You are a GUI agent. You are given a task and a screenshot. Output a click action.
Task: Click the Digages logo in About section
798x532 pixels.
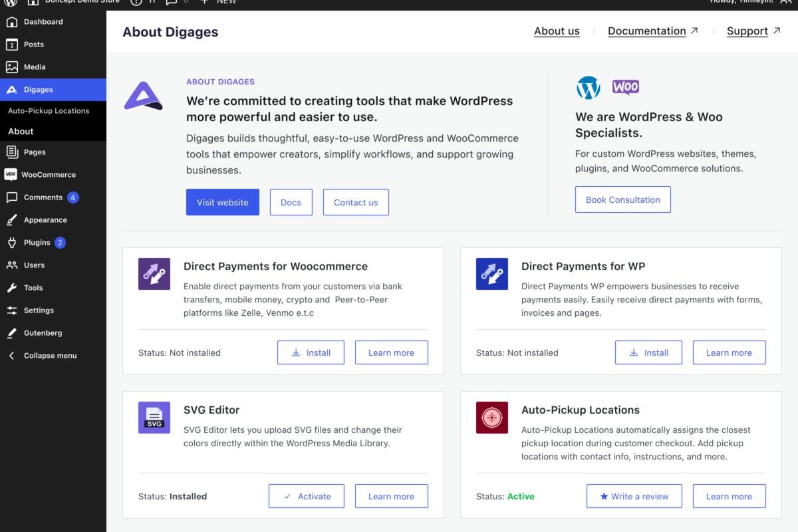[x=143, y=96]
